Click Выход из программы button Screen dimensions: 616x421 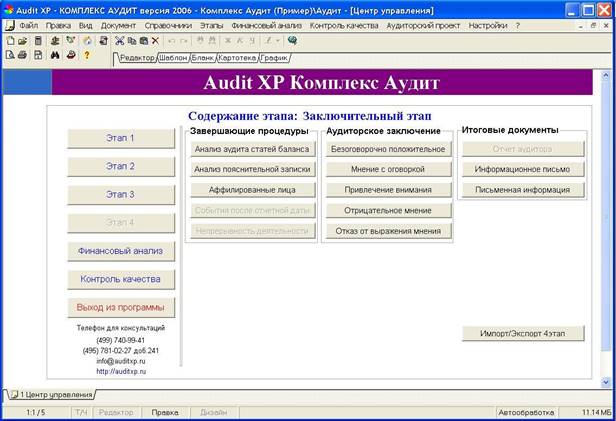[121, 308]
